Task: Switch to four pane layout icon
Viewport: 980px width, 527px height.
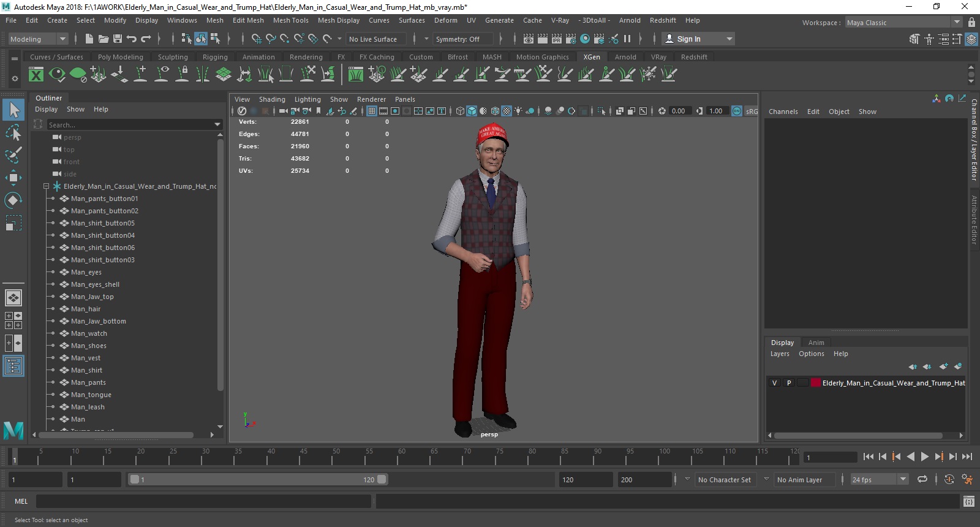Action: pyautogui.click(x=13, y=320)
